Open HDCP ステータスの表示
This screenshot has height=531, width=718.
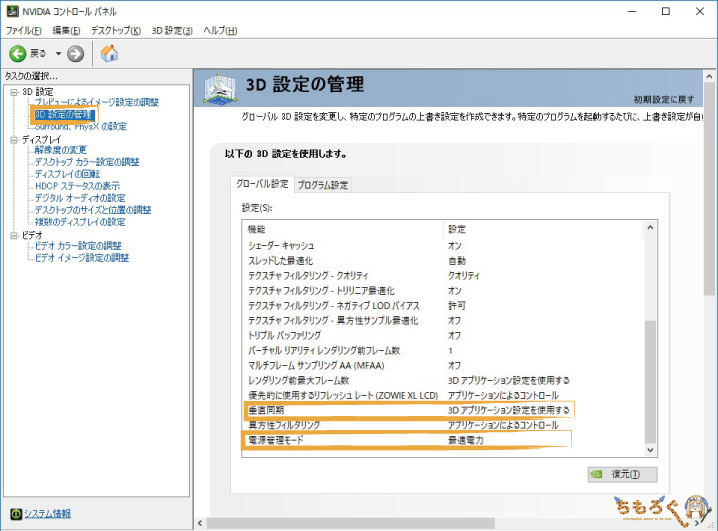pyautogui.click(x=77, y=186)
